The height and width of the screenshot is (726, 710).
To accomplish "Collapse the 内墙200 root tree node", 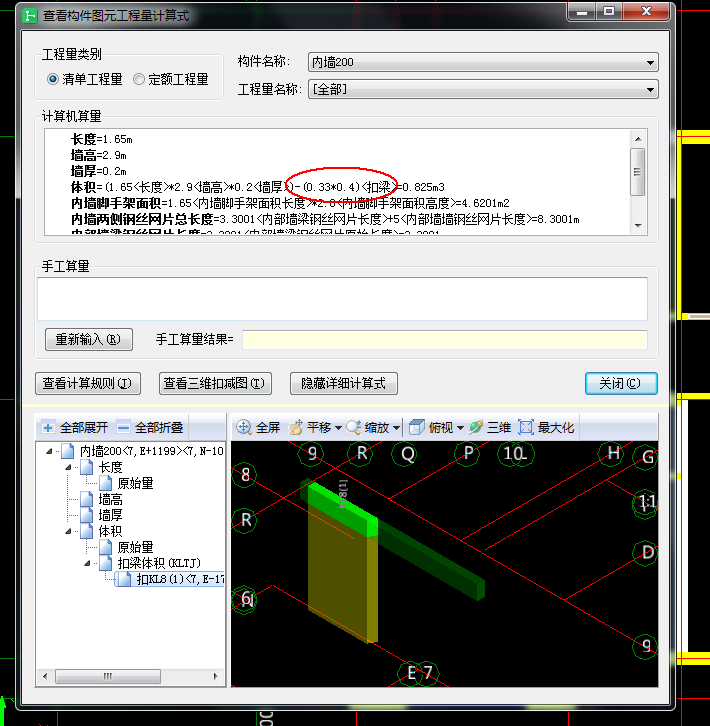I will click(49, 451).
